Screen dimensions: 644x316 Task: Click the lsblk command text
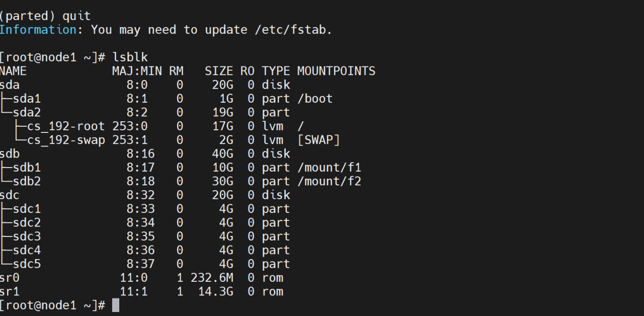[x=130, y=57]
